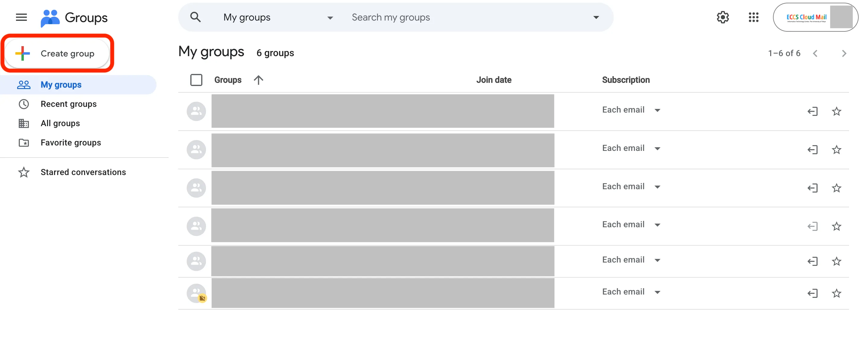Leave the first group via exit icon
The width and height of the screenshot is (868, 341).
[813, 111]
